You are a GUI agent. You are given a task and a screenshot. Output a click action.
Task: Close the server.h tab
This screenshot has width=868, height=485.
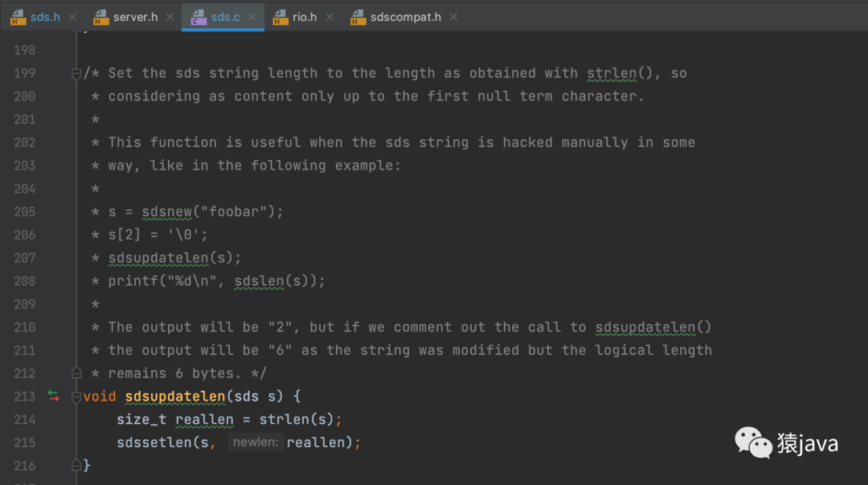(170, 17)
